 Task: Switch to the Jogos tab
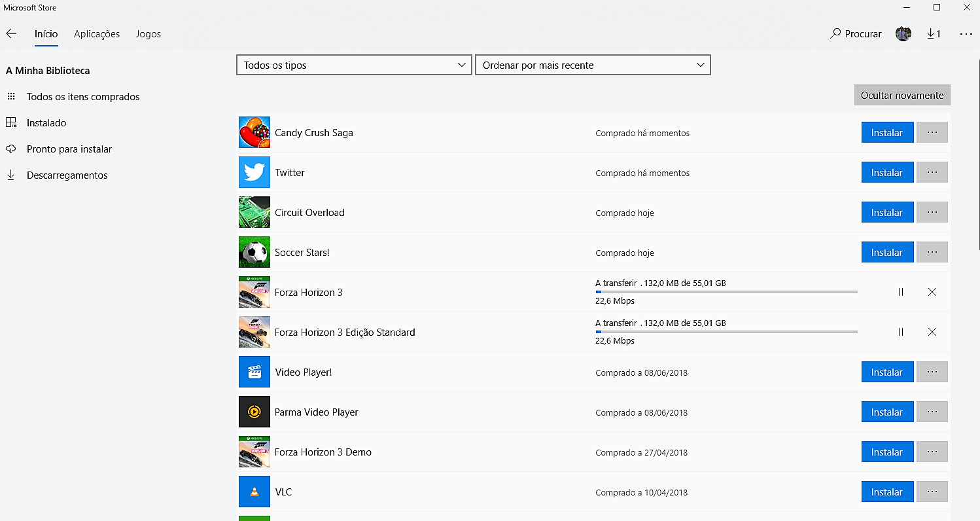pos(149,34)
